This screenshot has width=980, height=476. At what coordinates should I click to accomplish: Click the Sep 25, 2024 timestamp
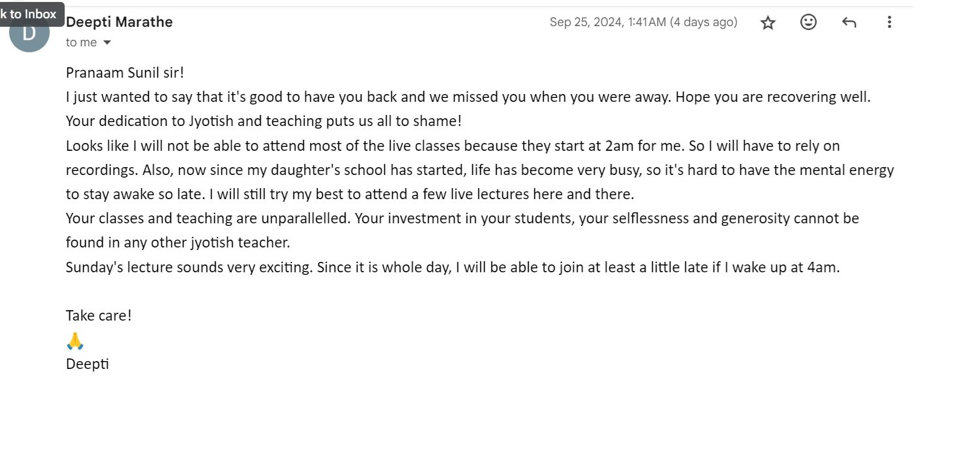608,22
